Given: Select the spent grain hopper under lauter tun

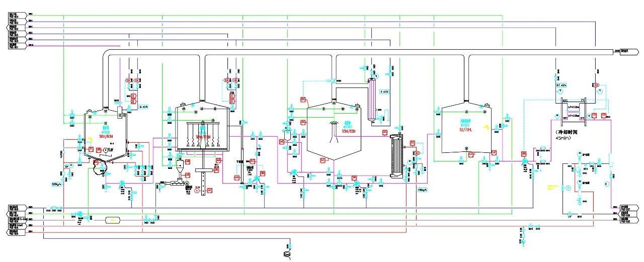Looking at the screenshot, I should 180,166.
